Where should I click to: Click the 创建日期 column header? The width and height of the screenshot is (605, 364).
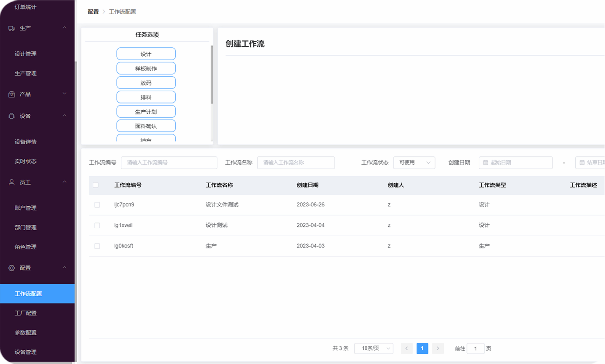click(x=308, y=185)
